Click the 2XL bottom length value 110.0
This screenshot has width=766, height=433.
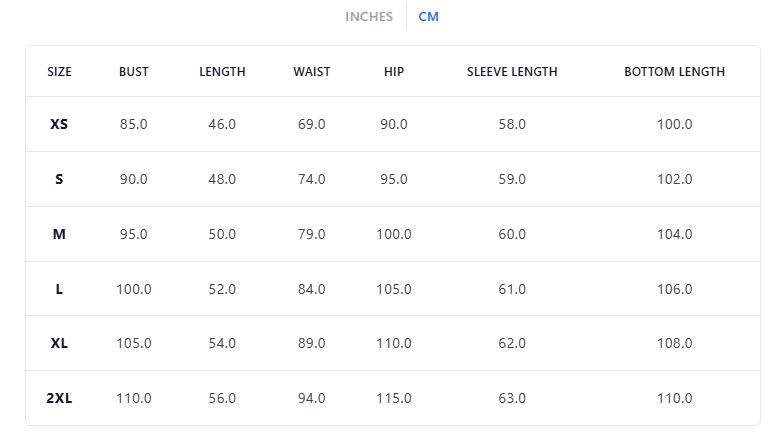pos(674,398)
